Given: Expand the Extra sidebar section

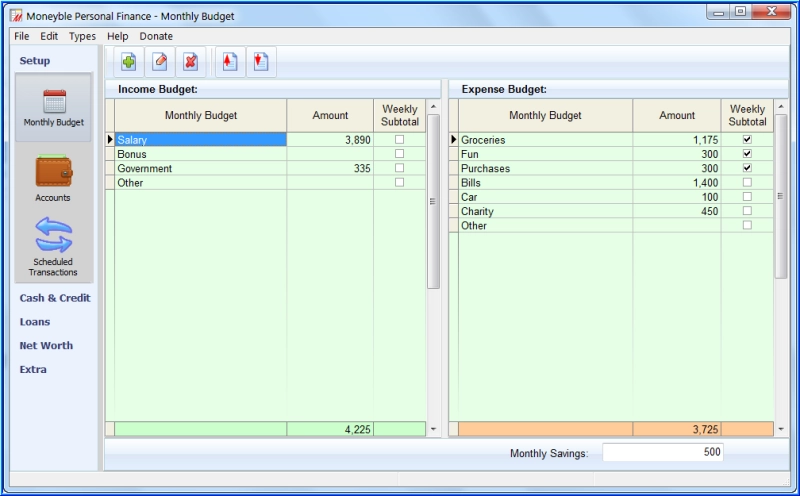Looking at the screenshot, I should pos(33,369).
